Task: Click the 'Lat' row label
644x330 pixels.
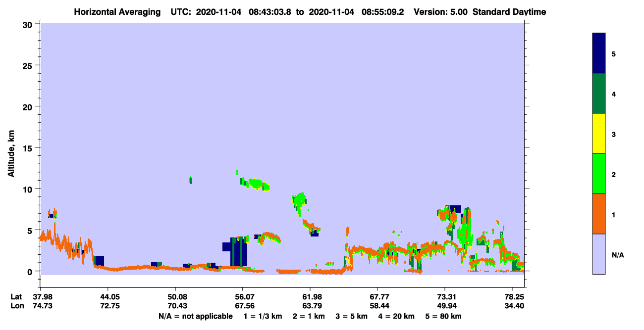Action: click(x=16, y=297)
